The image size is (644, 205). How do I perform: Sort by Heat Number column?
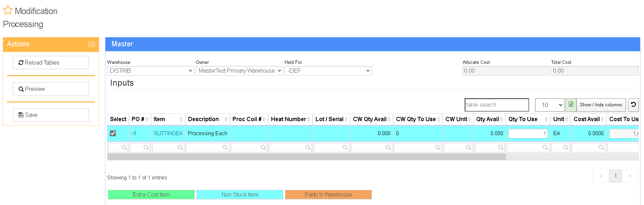click(290, 119)
